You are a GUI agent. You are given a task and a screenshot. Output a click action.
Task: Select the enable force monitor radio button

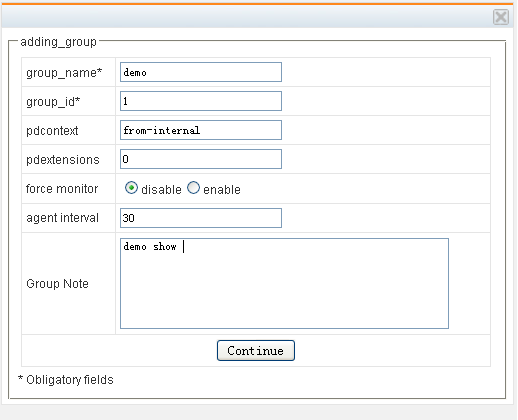[193, 188]
